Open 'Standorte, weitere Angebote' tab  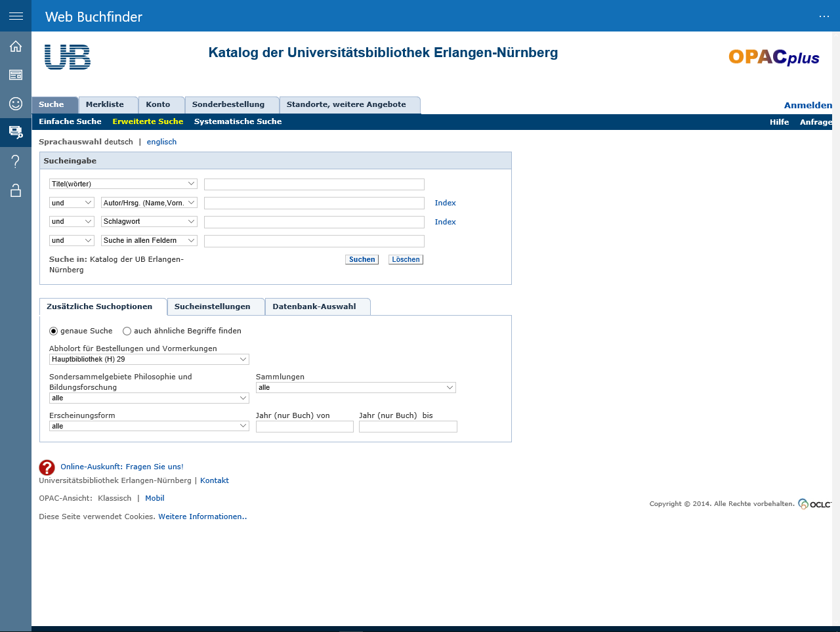point(350,105)
